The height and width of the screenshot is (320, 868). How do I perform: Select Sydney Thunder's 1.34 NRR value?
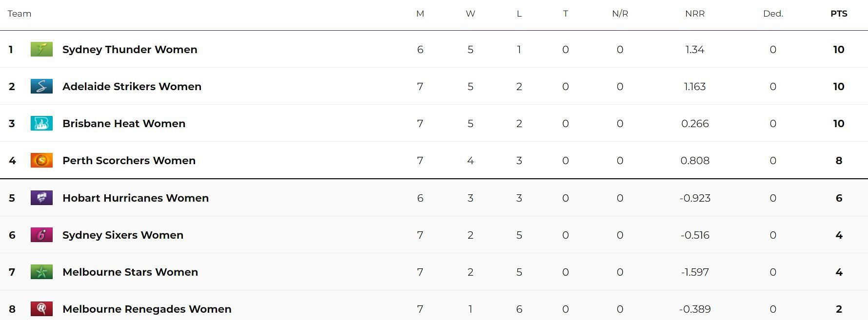click(x=695, y=49)
